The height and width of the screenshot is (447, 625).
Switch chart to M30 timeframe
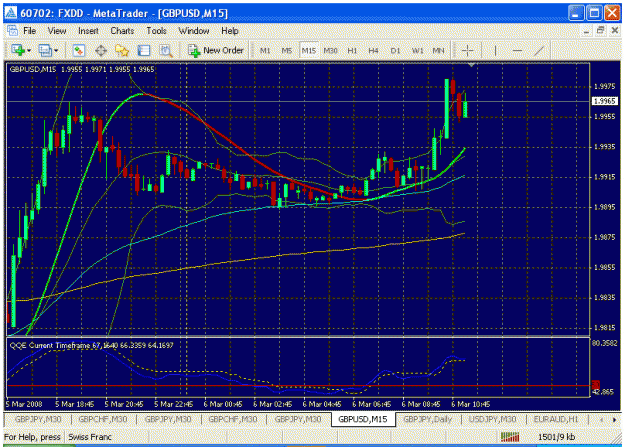point(330,51)
